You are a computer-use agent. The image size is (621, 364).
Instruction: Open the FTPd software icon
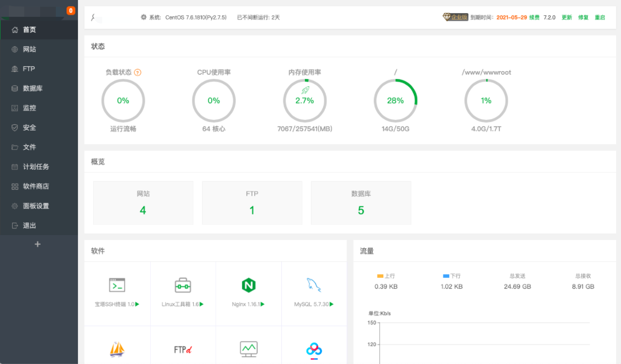click(183, 350)
